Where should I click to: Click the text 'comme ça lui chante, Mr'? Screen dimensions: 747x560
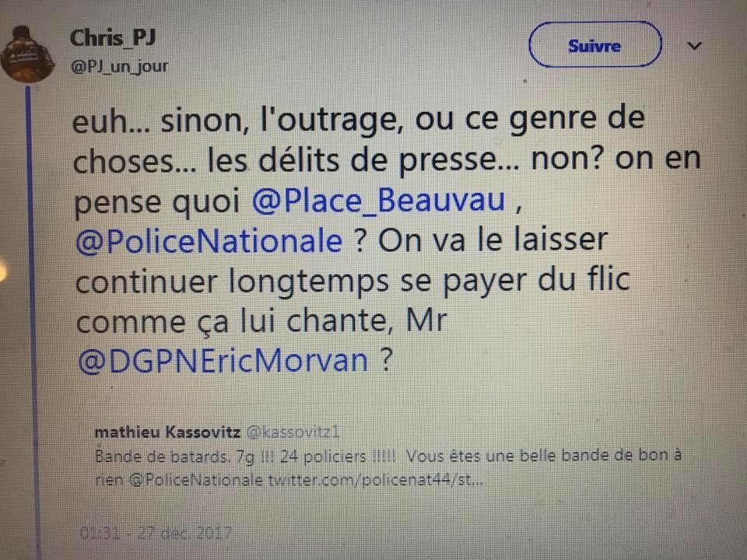tap(261, 321)
